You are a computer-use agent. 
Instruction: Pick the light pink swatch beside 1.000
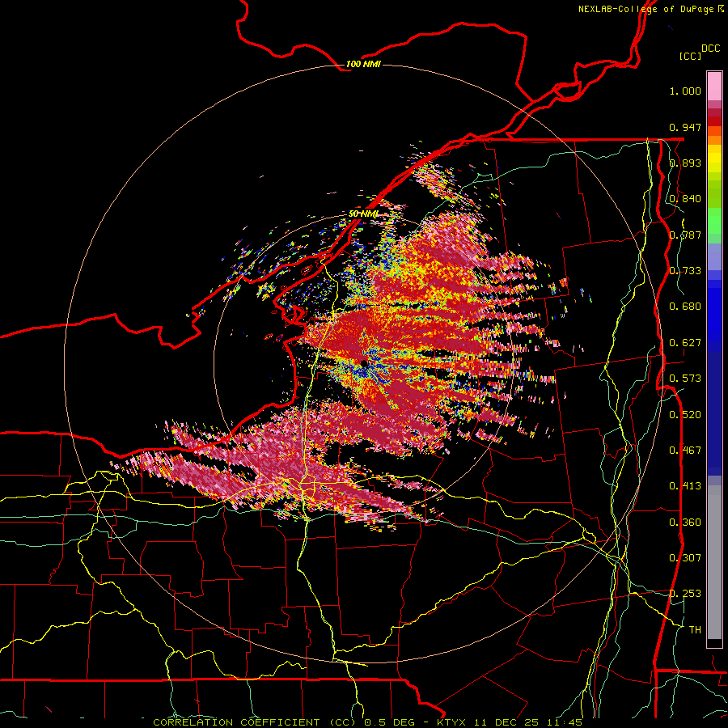point(714,87)
